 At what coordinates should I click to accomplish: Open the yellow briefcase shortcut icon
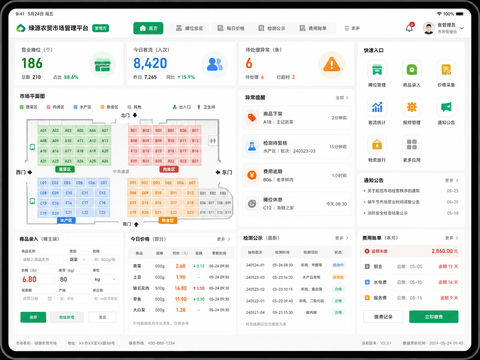[x=377, y=145]
